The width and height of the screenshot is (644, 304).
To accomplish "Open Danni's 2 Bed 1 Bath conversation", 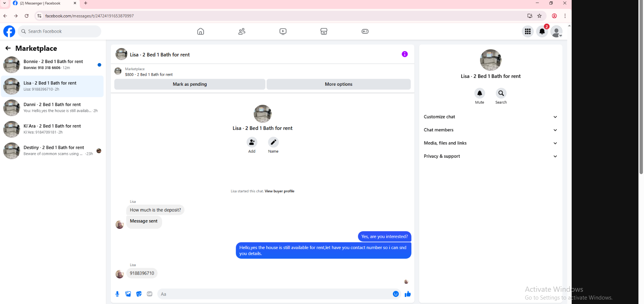I will [52, 108].
